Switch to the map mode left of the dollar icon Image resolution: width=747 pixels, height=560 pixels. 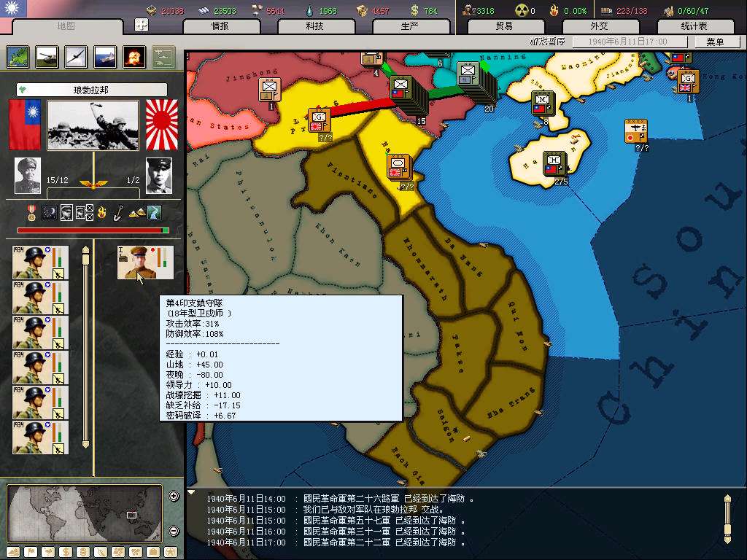(48, 552)
